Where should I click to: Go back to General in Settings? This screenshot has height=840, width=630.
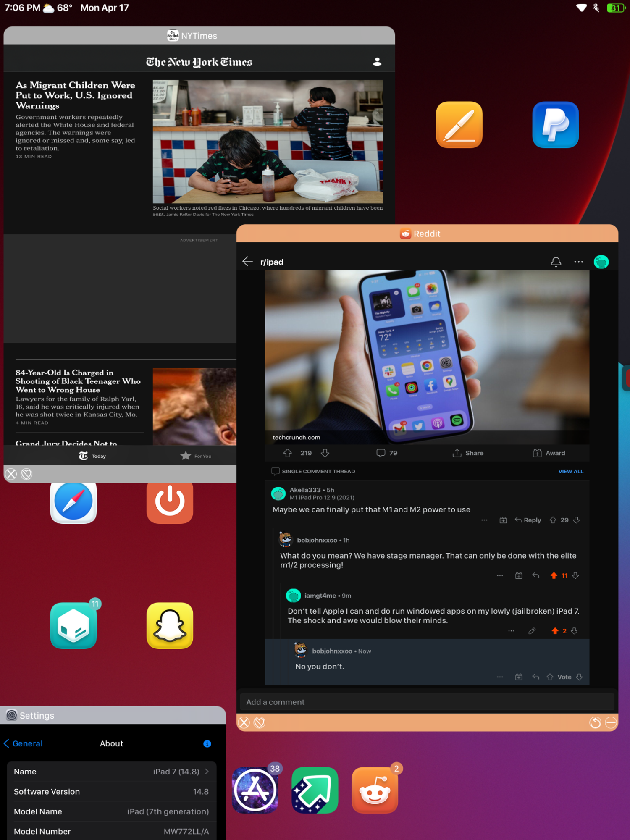[x=23, y=743]
